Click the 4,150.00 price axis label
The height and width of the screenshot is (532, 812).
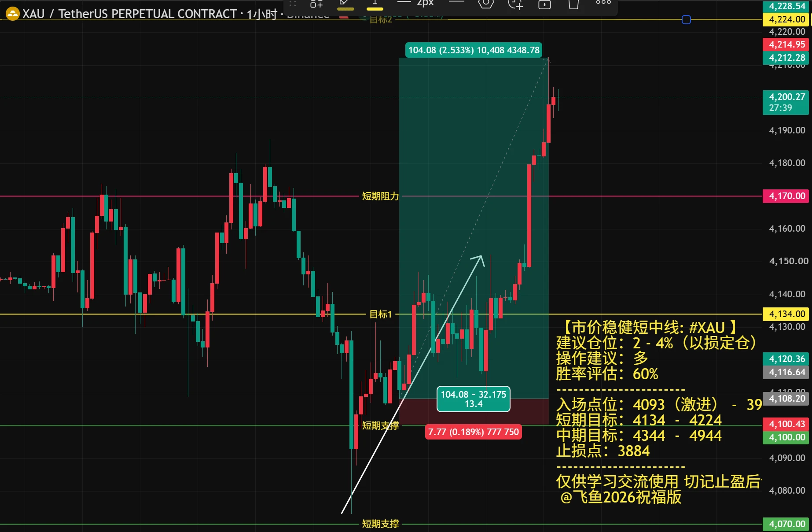pos(788,261)
